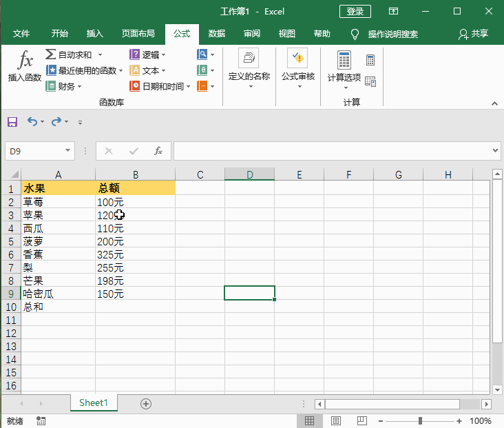The height and width of the screenshot is (428, 504).
Task: Click the zoom slider handle in status bar
Action: pos(420,420)
